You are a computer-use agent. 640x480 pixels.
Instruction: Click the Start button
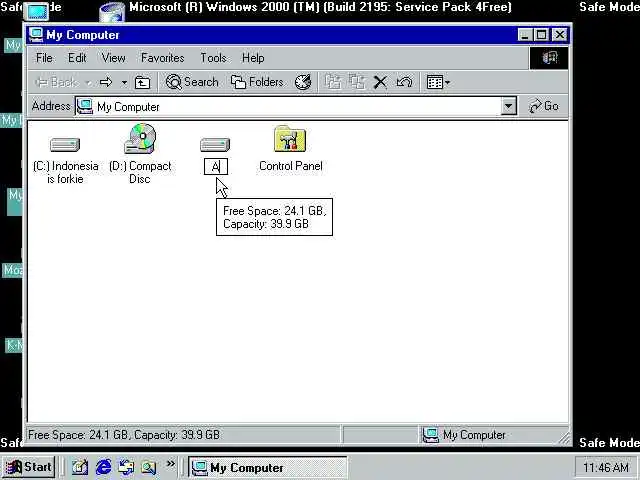(x=28, y=467)
